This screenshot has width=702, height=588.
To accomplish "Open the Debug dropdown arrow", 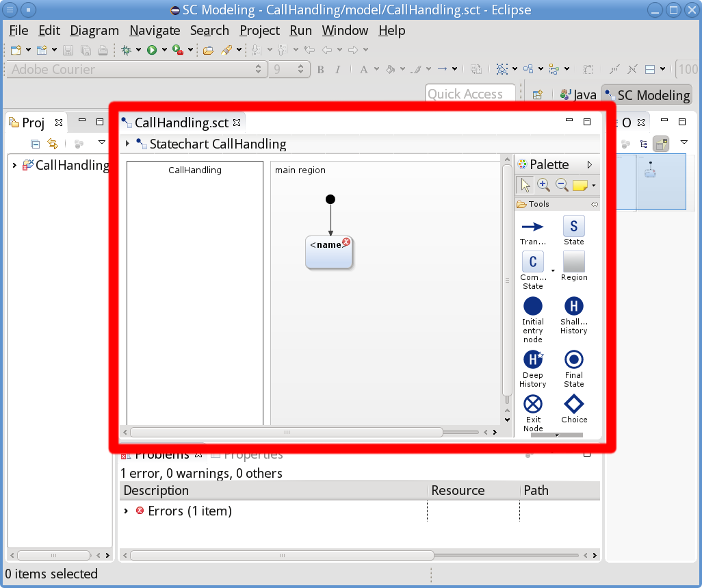I will (138, 50).
